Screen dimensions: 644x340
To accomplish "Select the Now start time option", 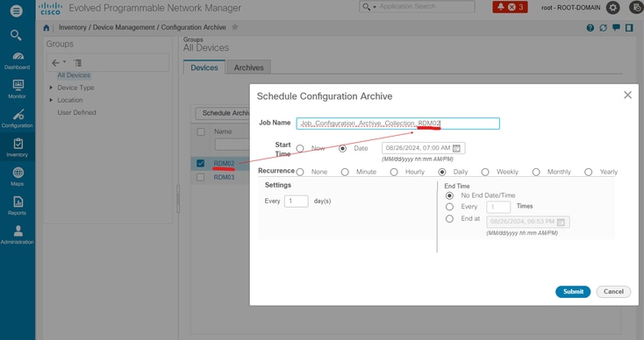I will 300,148.
